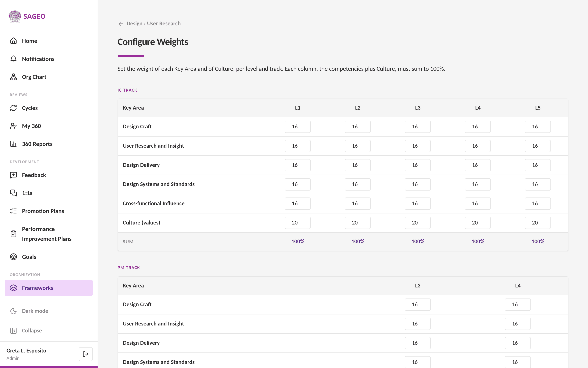
Task: Click the IC L1 column 100% sum
Action: pyautogui.click(x=298, y=241)
